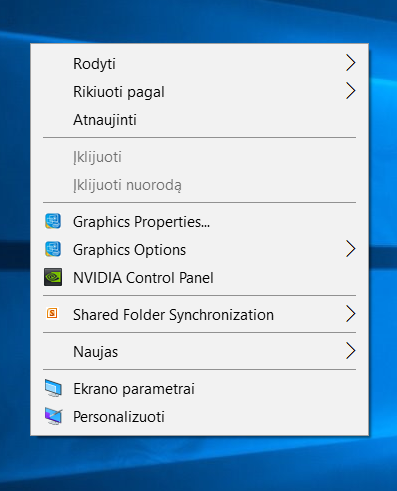Dismiss menu by clicking desktop wallpaper
Viewport: 397px width, 491px height.
200,467
